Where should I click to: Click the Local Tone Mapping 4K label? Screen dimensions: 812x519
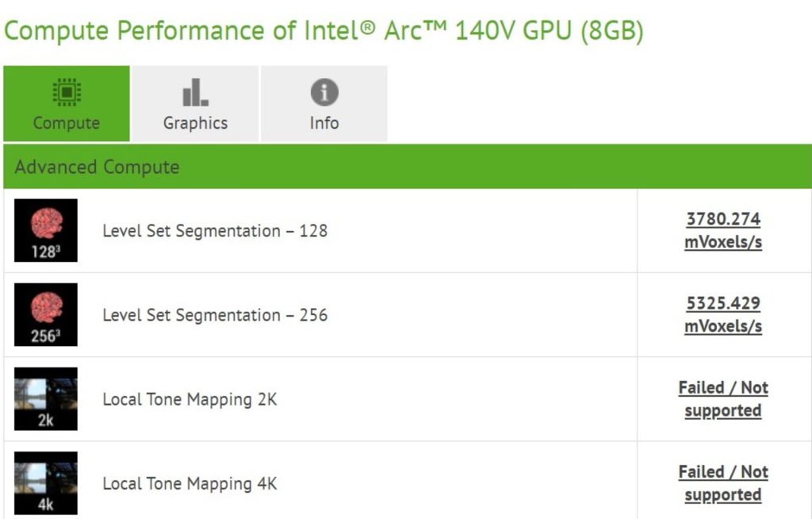pyautogui.click(x=190, y=483)
